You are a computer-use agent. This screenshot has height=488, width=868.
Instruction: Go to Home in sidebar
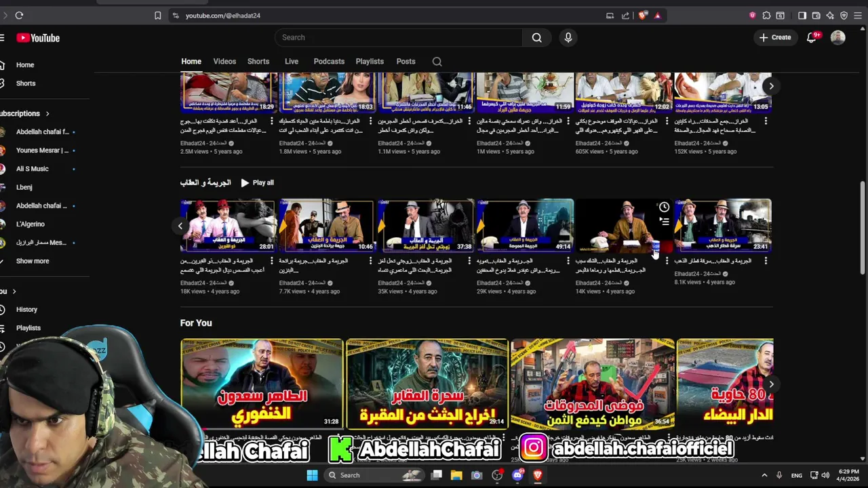click(x=24, y=65)
